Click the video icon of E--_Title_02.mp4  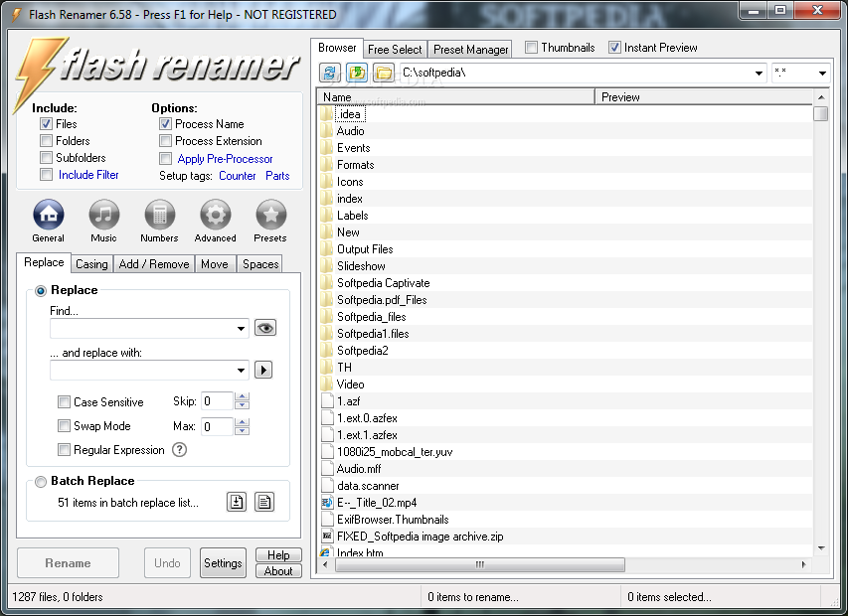point(327,503)
